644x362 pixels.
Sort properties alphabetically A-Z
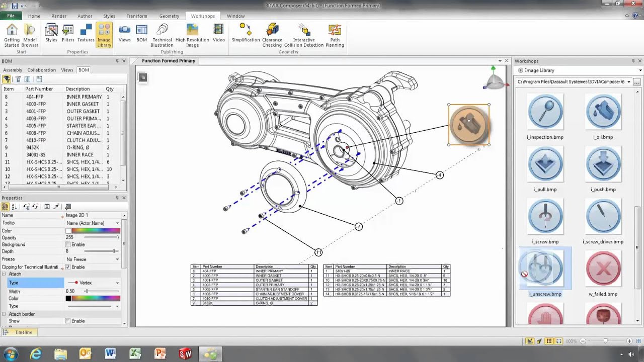(14, 207)
